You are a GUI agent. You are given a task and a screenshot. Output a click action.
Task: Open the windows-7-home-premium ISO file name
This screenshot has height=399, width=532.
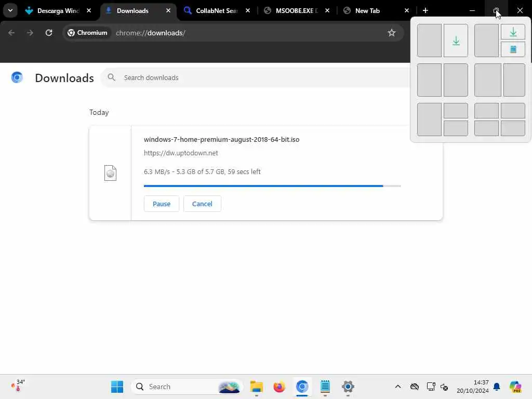(221, 139)
